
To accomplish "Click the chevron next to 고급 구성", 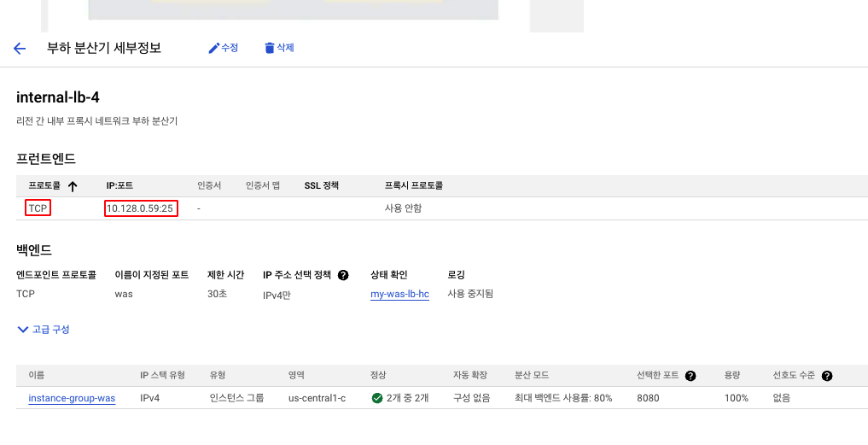I will click(x=23, y=329).
